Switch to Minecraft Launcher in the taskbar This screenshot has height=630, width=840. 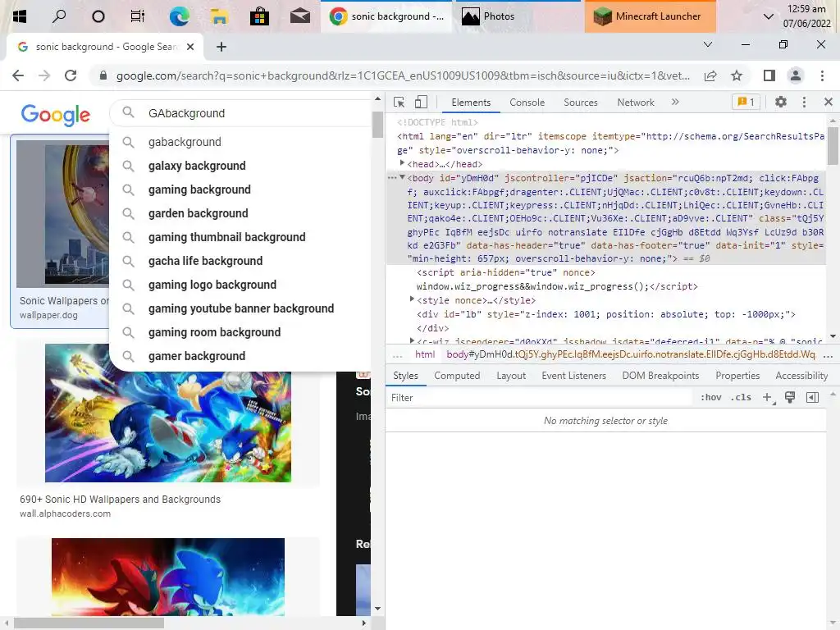[x=650, y=16]
